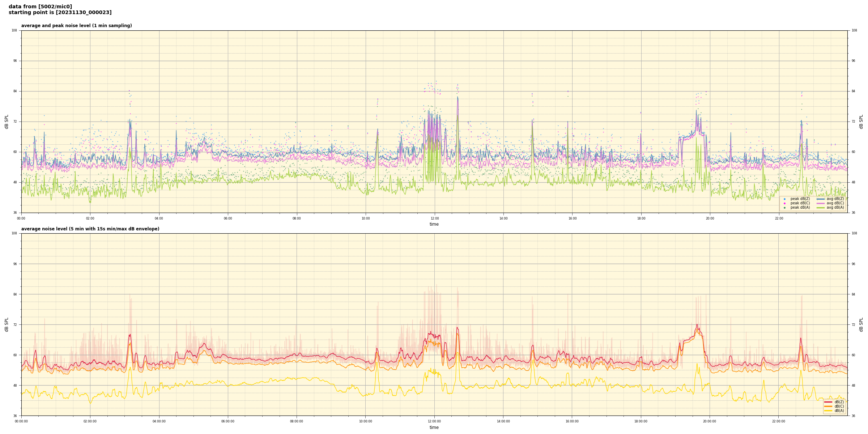
Task: Click the 12:00 tick label on top chart
Action: (434, 218)
